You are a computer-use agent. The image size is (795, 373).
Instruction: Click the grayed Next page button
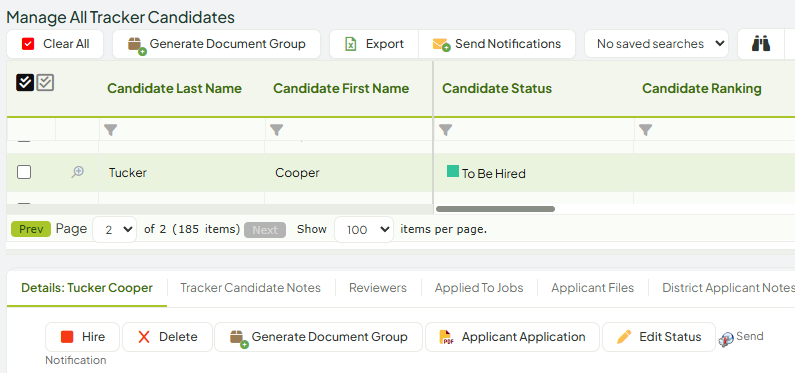tap(265, 230)
